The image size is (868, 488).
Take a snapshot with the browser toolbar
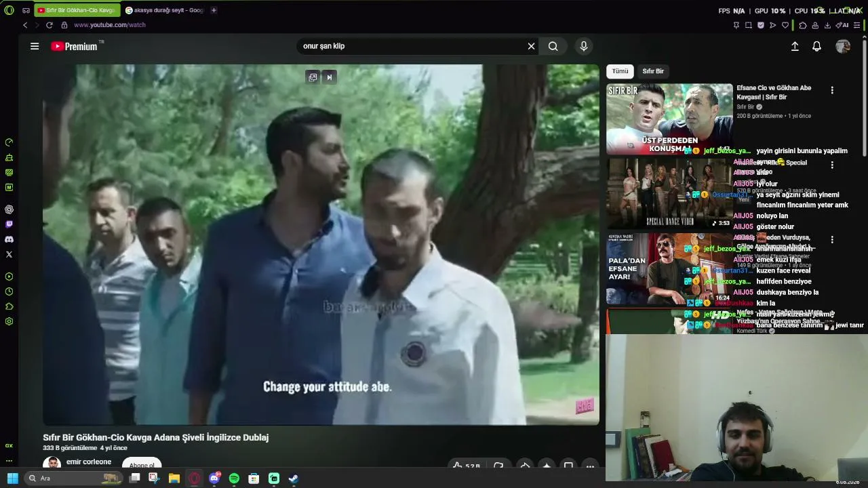pyautogui.click(x=749, y=25)
